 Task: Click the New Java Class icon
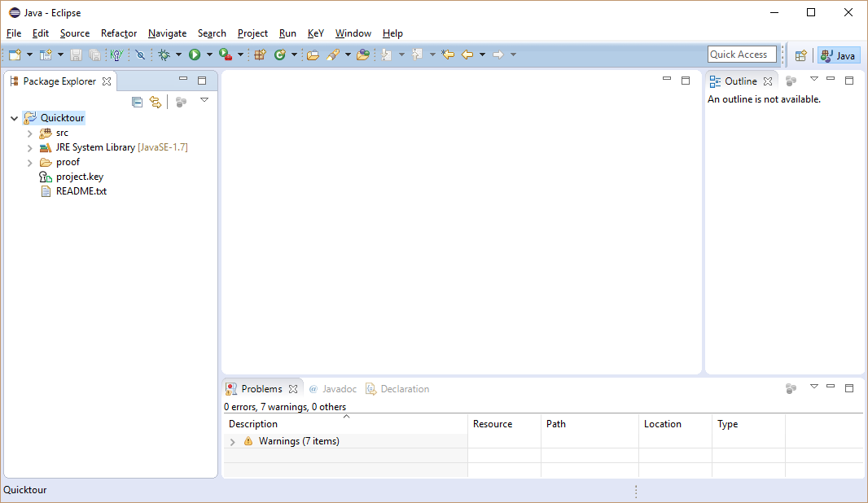pos(280,55)
